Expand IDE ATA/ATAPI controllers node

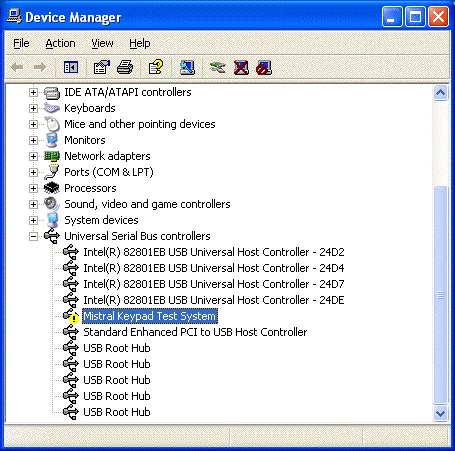[x=33, y=92]
